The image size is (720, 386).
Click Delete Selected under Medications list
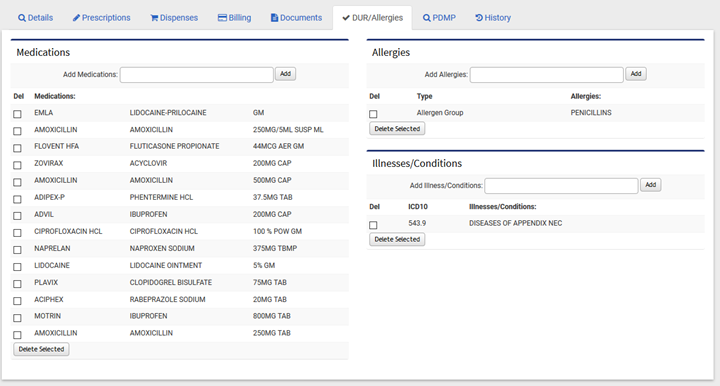pos(41,349)
